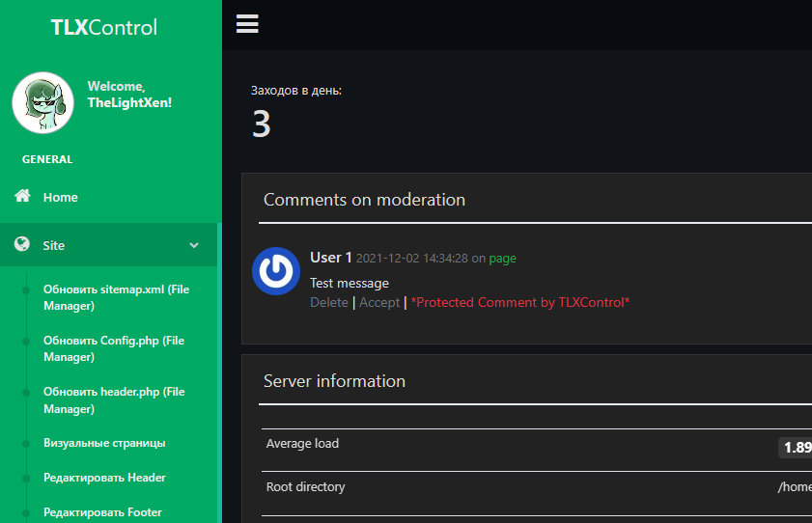Open Редактировать Footer menu item
Image resolution: width=812 pixels, height=523 pixels.
click(102, 512)
